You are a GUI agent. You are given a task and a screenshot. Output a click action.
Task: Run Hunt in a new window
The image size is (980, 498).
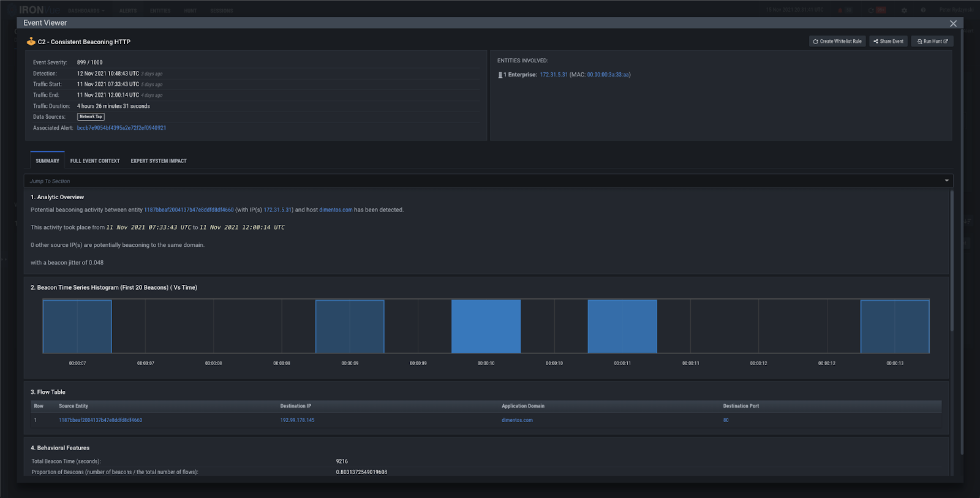coord(932,42)
